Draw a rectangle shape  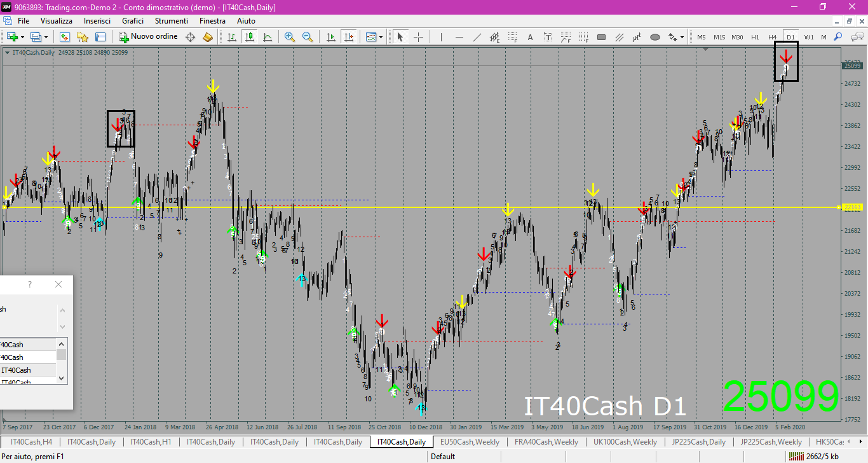click(601, 37)
